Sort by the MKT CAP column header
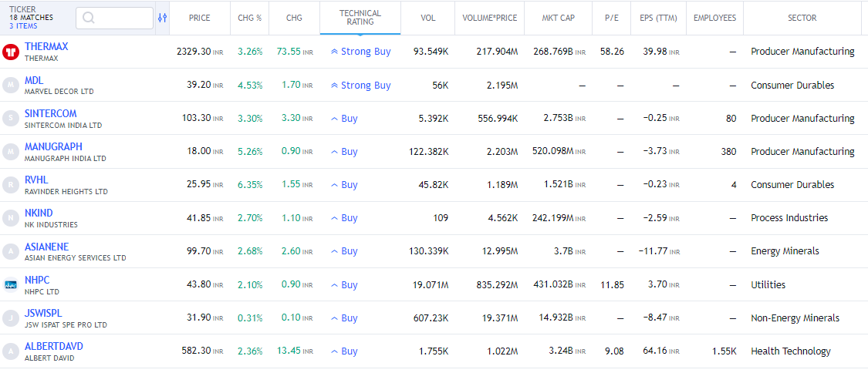Viewport: 868px width, 373px height. pos(558,18)
